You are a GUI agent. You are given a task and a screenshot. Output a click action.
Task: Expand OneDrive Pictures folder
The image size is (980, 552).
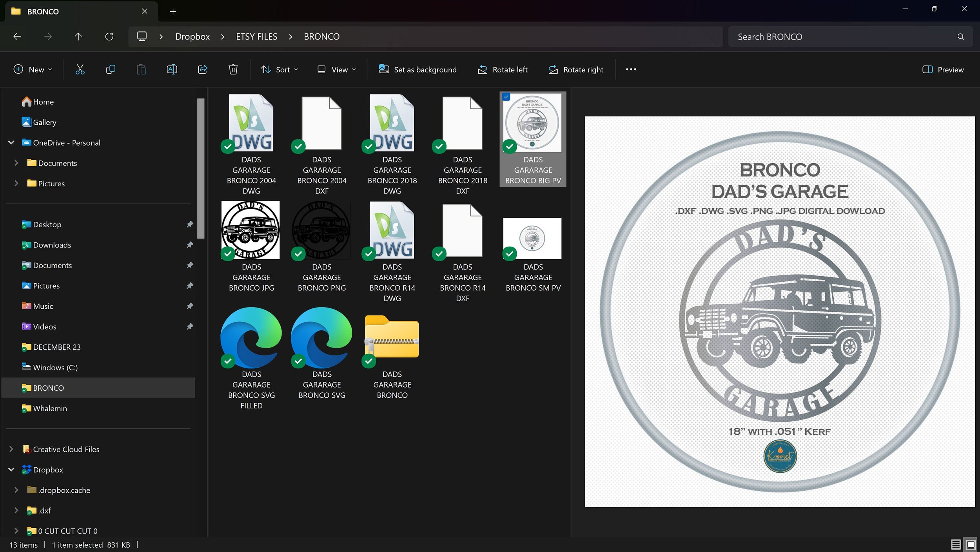(16, 183)
